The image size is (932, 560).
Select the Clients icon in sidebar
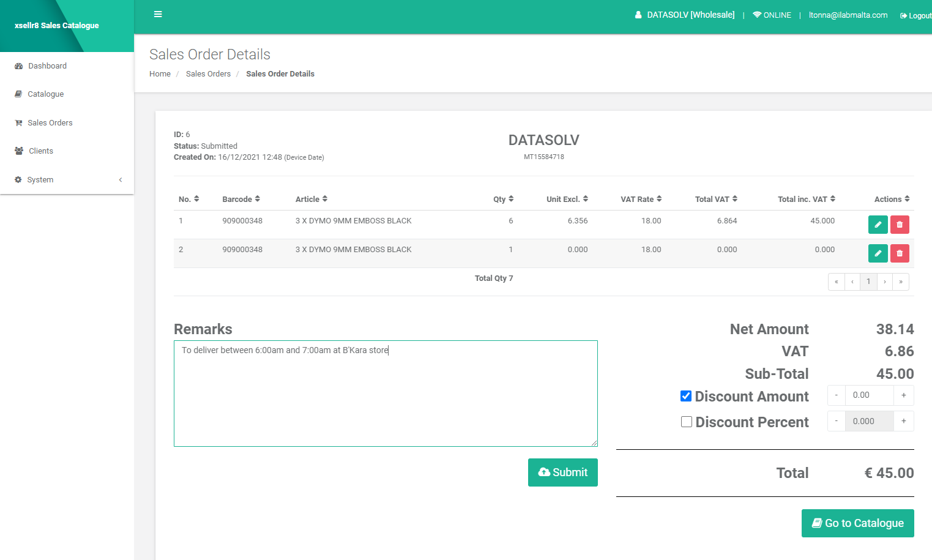click(19, 151)
